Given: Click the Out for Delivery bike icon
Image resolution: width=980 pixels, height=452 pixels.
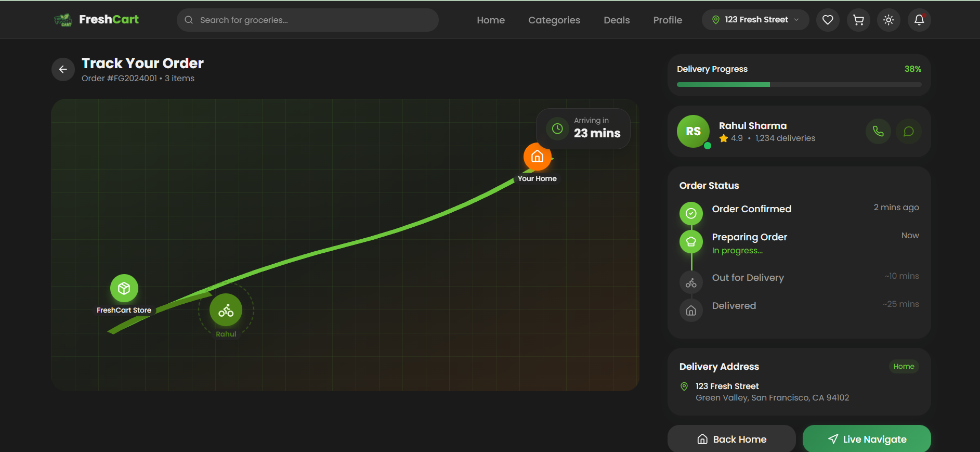Looking at the screenshot, I should [x=691, y=282].
